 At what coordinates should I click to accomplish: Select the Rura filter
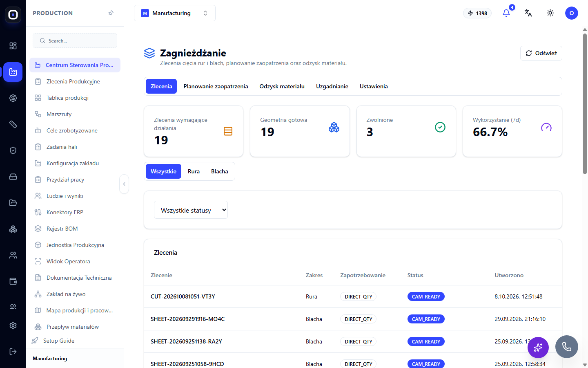click(194, 171)
